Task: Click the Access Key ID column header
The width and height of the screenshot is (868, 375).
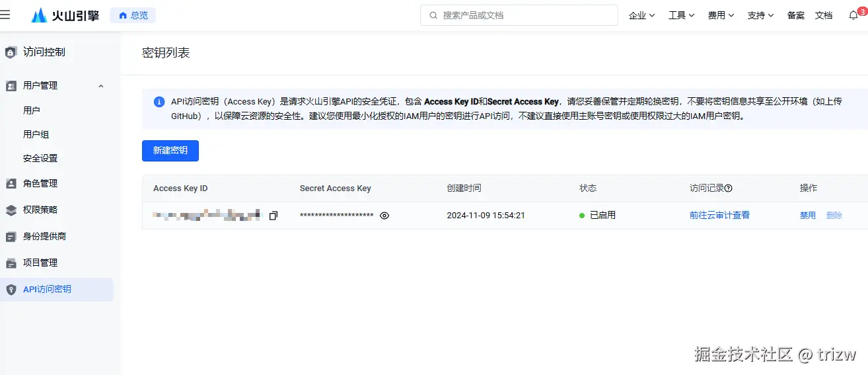Action: click(180, 188)
